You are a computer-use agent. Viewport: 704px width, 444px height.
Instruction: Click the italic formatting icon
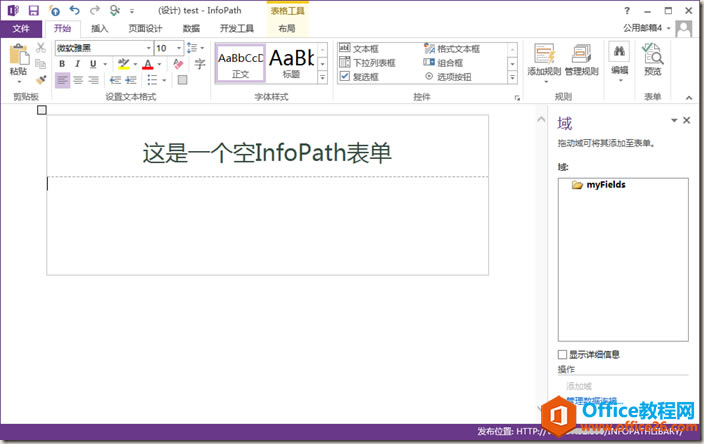[x=77, y=64]
